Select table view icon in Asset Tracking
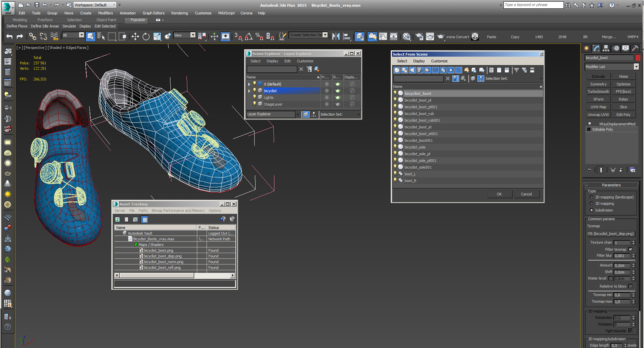 tap(144, 220)
